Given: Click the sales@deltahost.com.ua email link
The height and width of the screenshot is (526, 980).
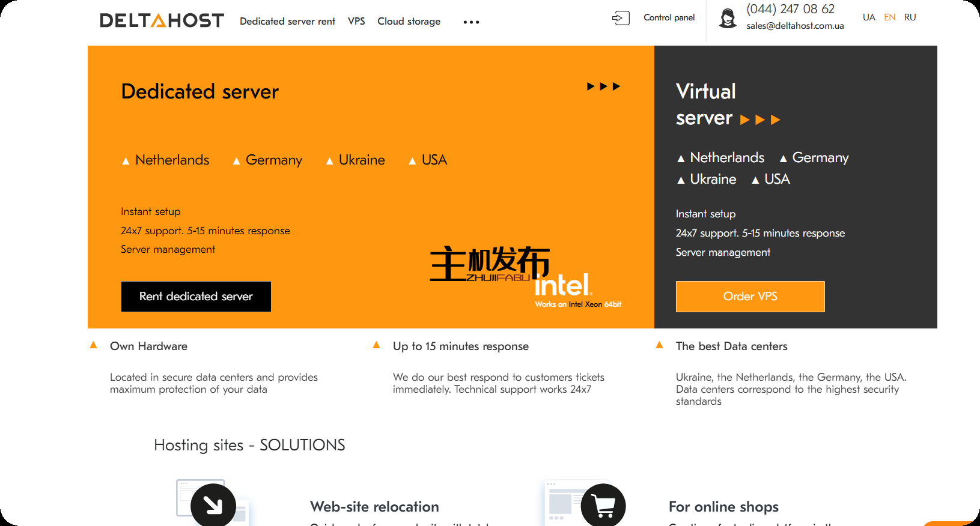Looking at the screenshot, I should (x=795, y=26).
